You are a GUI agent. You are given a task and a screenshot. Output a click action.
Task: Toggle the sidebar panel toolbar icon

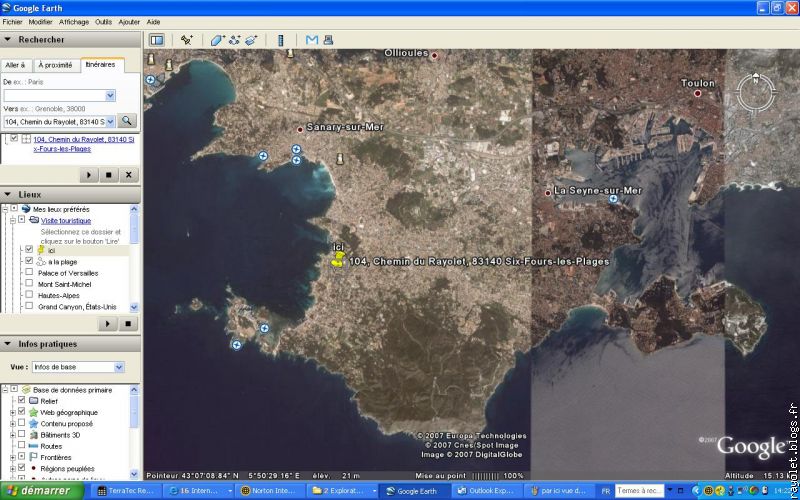(157, 40)
